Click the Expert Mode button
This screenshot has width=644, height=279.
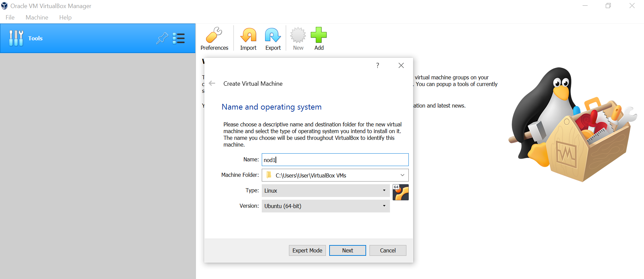[307, 250]
